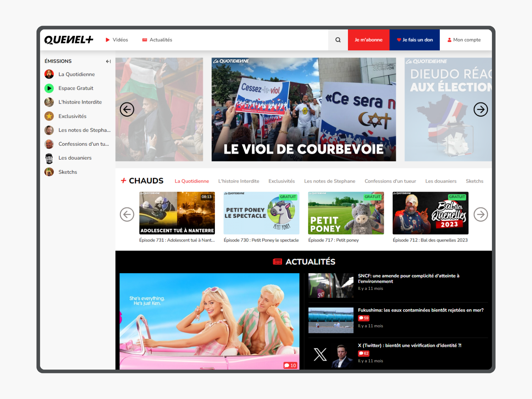The width and height of the screenshot is (532, 399).
Task: Open Episode 731 Adolescent tué thumbnail
Action: (177, 213)
